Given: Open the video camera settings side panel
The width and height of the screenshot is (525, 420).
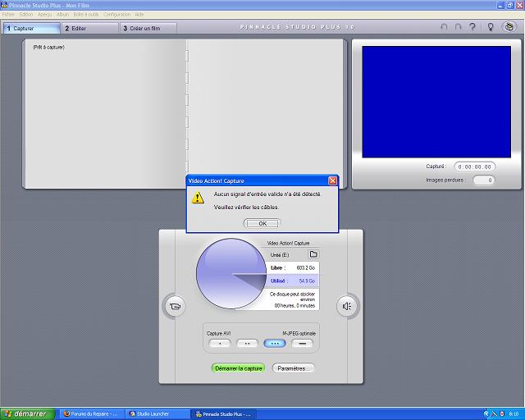Looking at the screenshot, I should pyautogui.click(x=175, y=306).
